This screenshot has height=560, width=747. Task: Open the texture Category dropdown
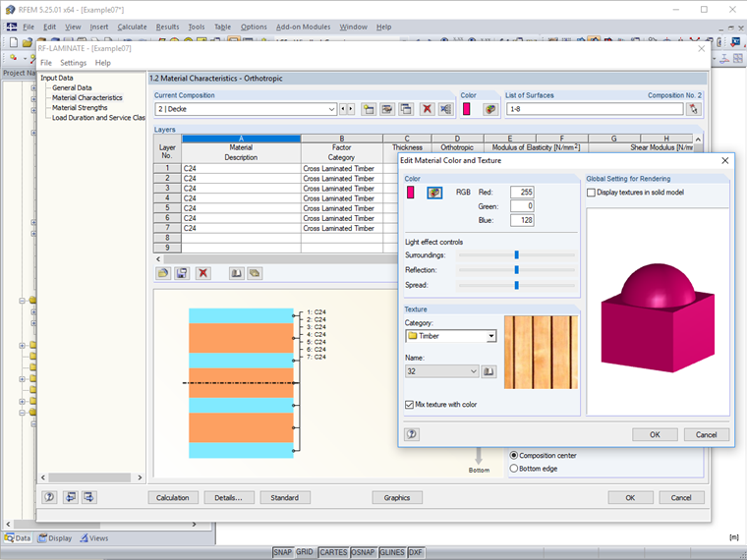(x=490, y=336)
